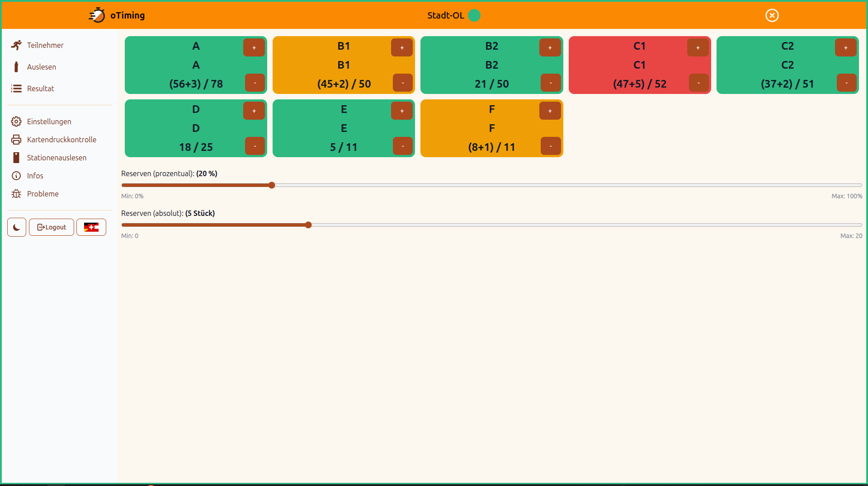Click the Infos circle icon
This screenshot has width=868, height=486.
tap(16, 176)
